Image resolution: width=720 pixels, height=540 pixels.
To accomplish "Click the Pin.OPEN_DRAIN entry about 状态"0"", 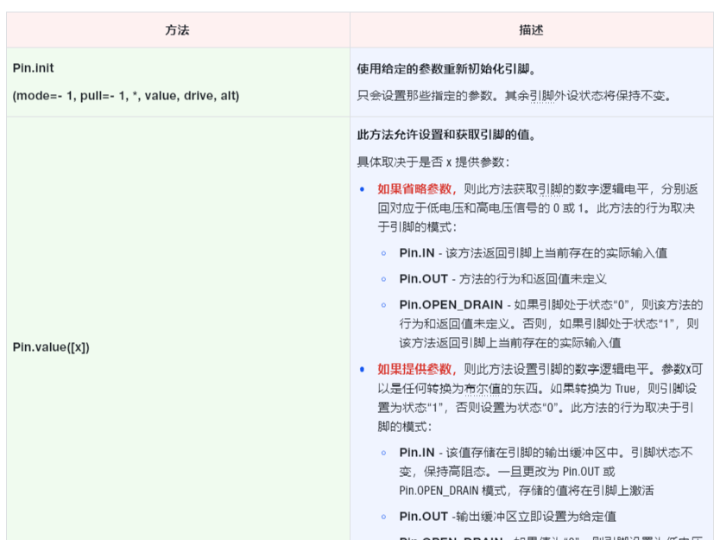I will [x=551, y=324].
